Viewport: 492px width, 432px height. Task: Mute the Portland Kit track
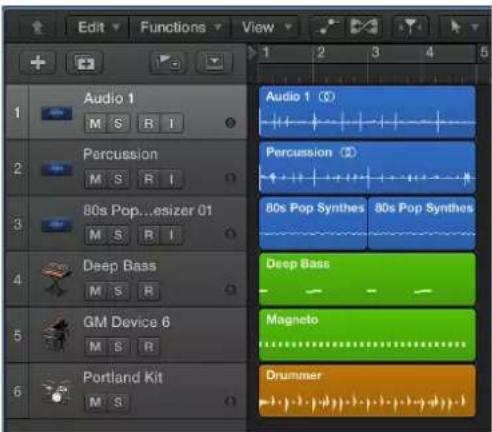coord(95,402)
